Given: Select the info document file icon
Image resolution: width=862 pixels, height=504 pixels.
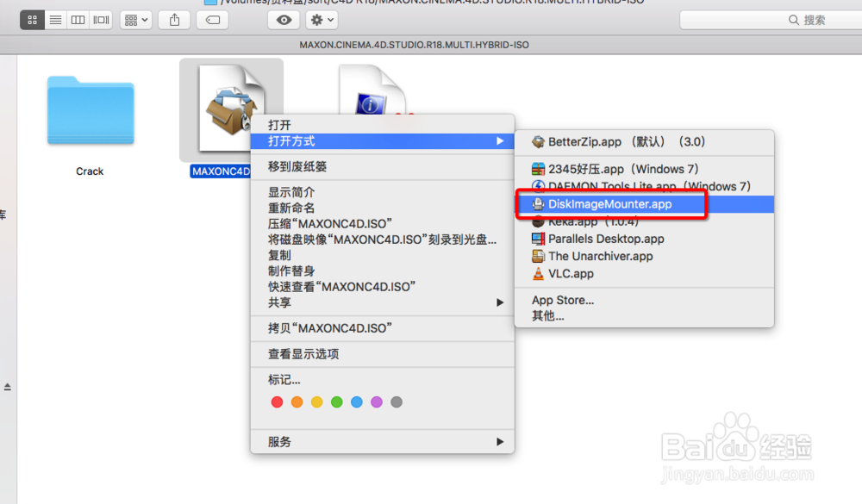Looking at the screenshot, I should click(x=372, y=90).
